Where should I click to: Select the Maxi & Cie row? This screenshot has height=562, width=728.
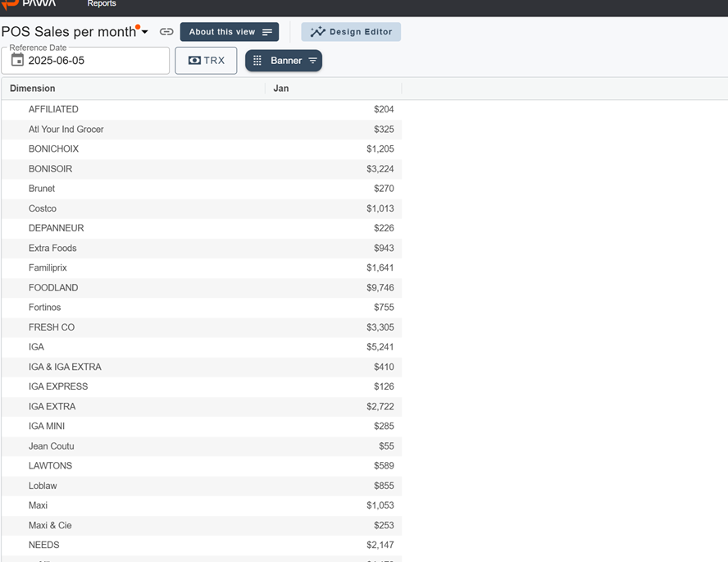(x=202, y=525)
